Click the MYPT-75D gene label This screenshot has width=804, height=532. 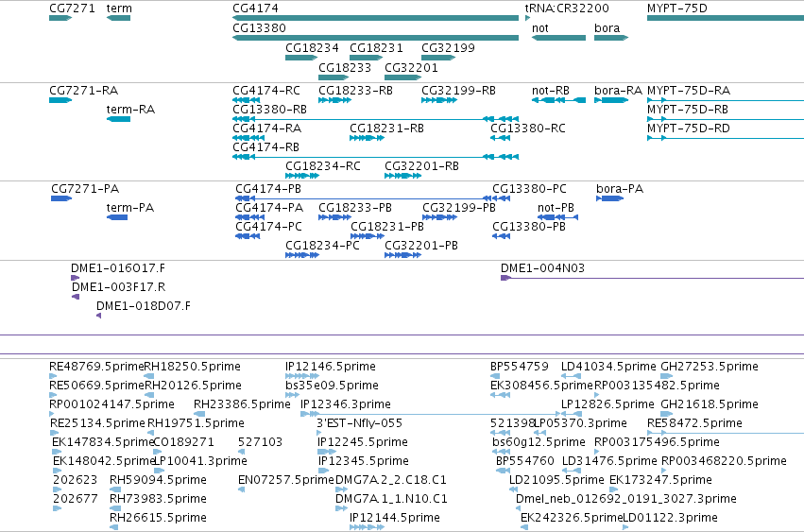(x=676, y=9)
